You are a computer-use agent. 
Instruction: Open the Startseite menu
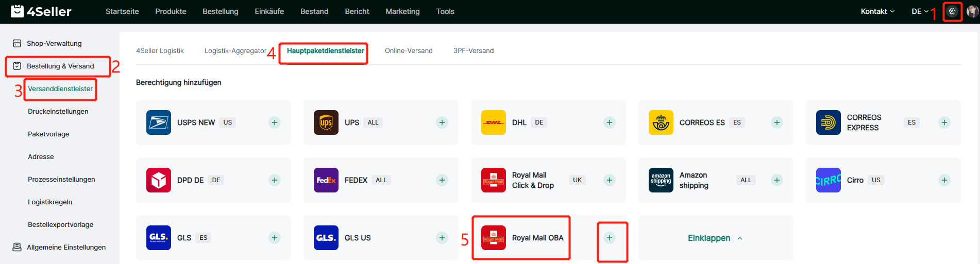click(122, 11)
